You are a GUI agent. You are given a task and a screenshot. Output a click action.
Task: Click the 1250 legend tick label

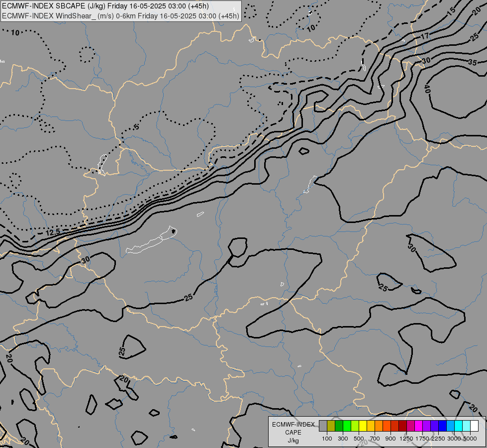[x=406, y=439]
